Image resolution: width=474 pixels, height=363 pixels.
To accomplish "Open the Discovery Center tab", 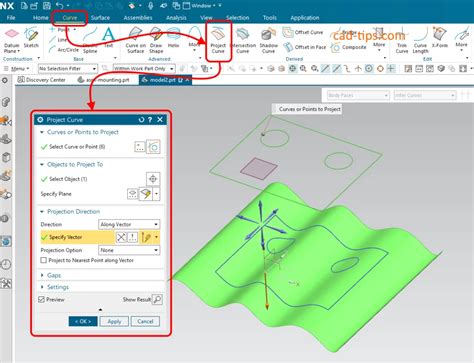I will (42, 80).
